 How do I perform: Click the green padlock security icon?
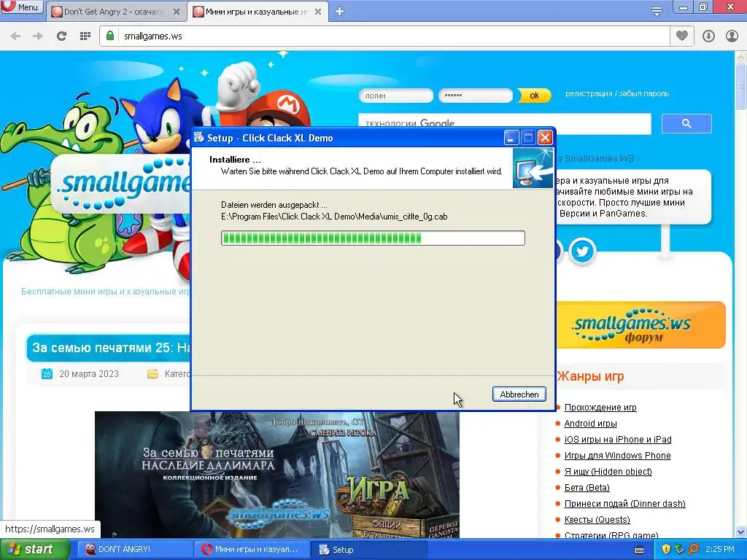pos(110,36)
